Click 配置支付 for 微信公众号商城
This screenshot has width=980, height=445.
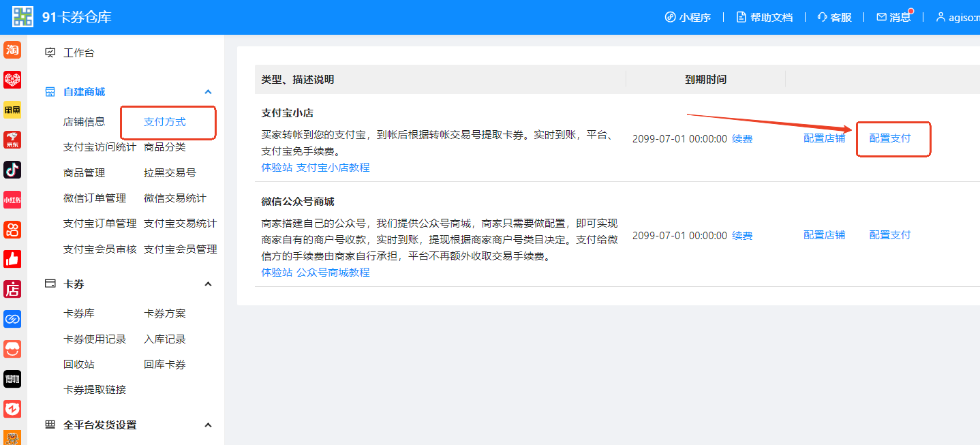click(890, 235)
